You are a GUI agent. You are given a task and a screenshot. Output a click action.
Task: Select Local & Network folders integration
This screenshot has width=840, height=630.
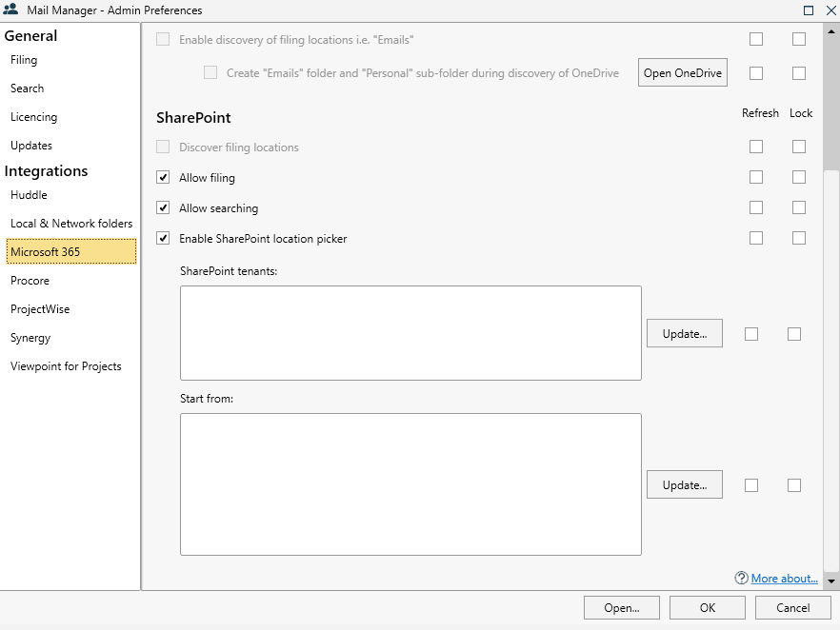[x=71, y=224]
